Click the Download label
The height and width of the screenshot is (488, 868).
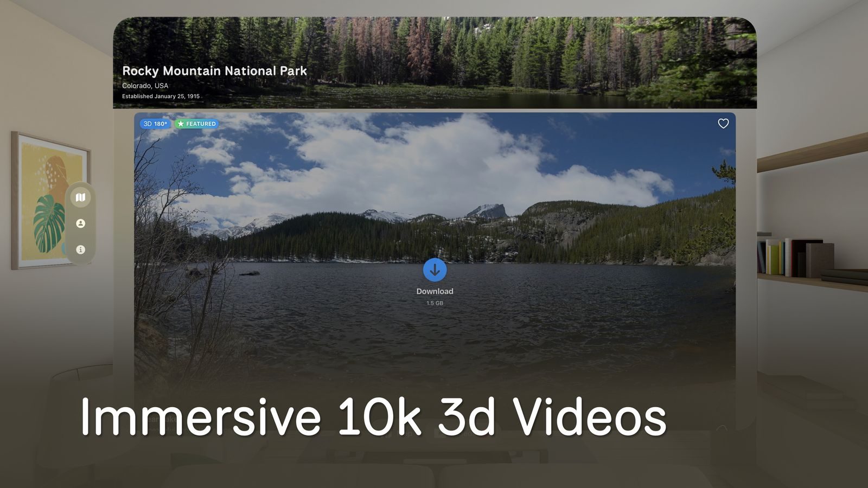(x=435, y=291)
